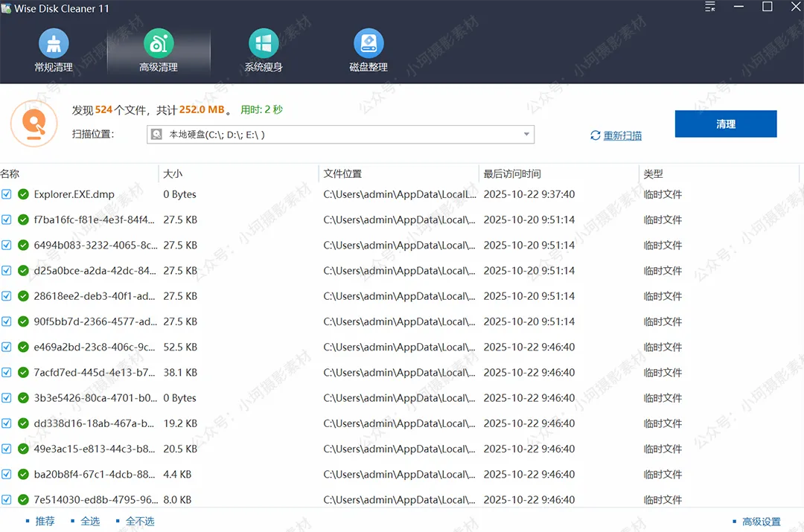Open the 常规清理 broom icon

(x=54, y=44)
